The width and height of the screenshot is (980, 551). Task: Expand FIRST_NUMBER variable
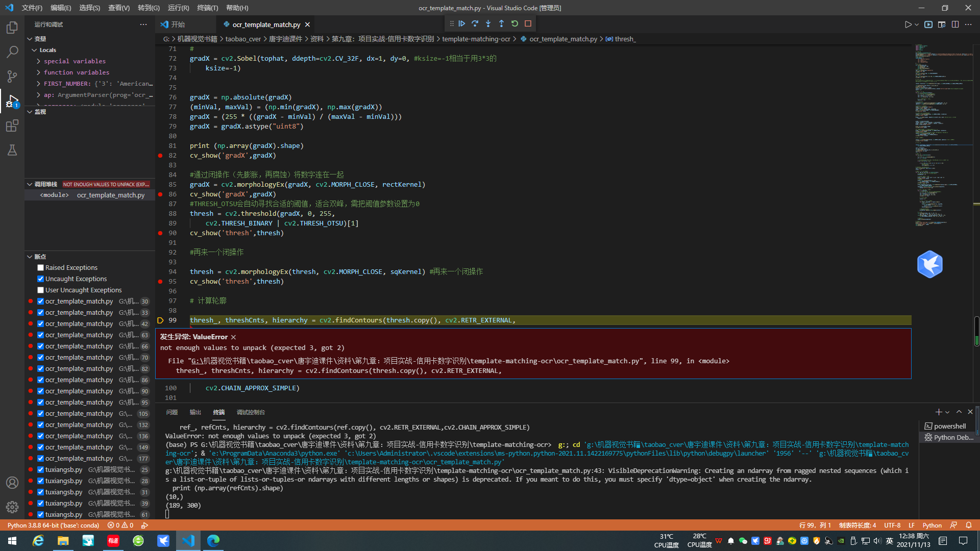[x=39, y=84]
